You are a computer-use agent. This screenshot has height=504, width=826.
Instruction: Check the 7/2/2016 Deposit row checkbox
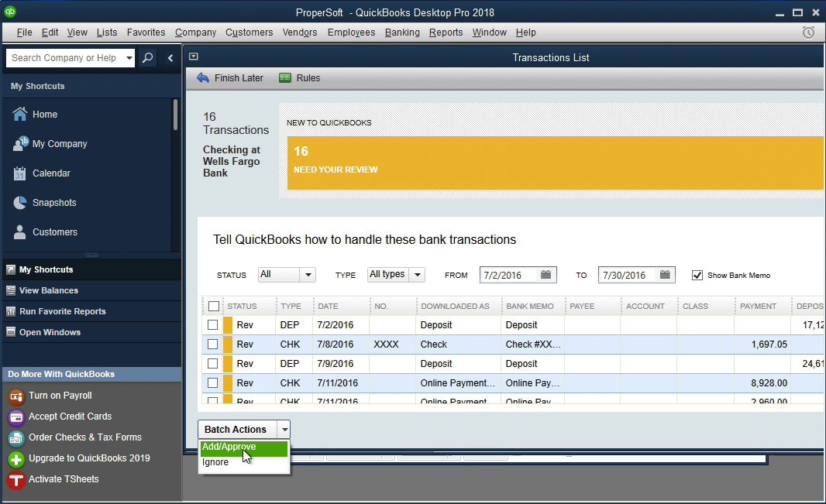[213, 325]
